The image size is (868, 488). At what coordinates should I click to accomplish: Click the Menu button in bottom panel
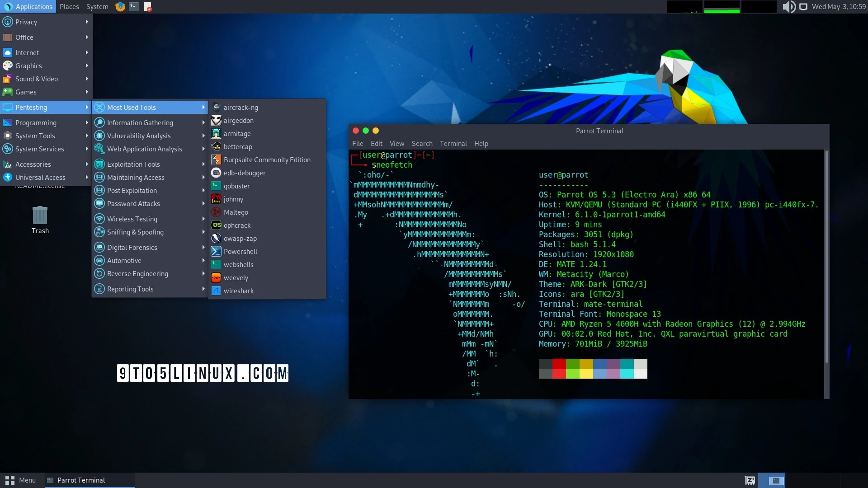click(x=20, y=480)
